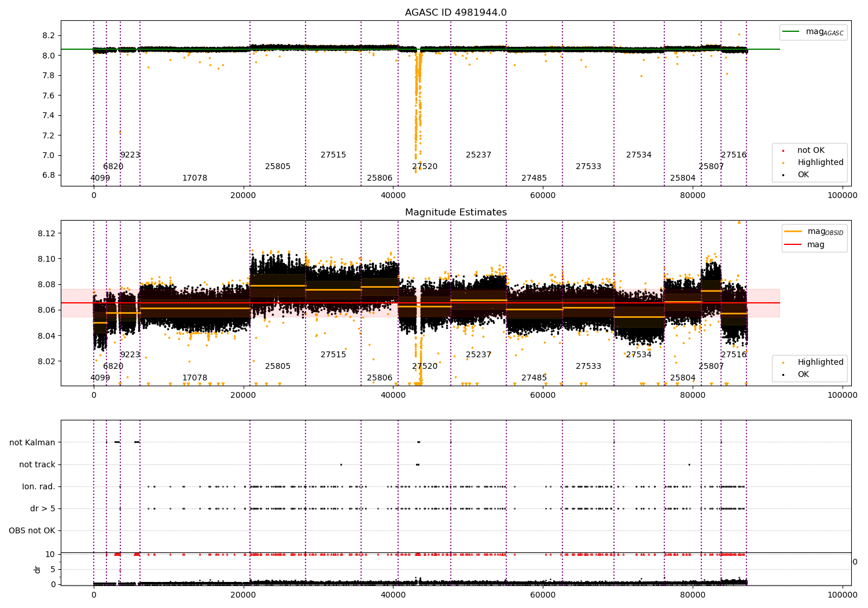
Task: Click obsid label 25804 in middle plot
Action: pyautogui.click(x=683, y=378)
